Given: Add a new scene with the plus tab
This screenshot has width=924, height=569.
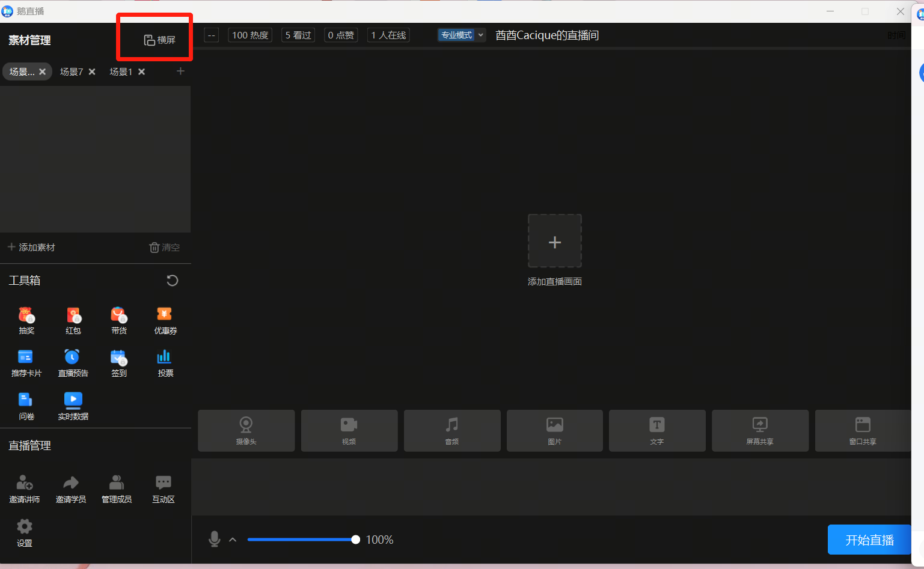Looking at the screenshot, I should point(180,72).
